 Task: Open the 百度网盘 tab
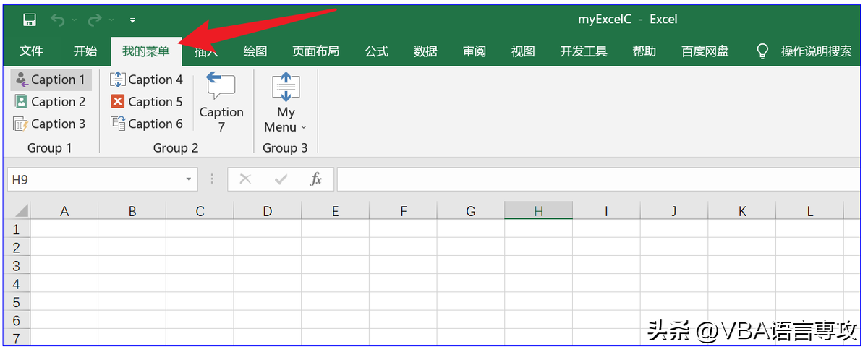[705, 51]
